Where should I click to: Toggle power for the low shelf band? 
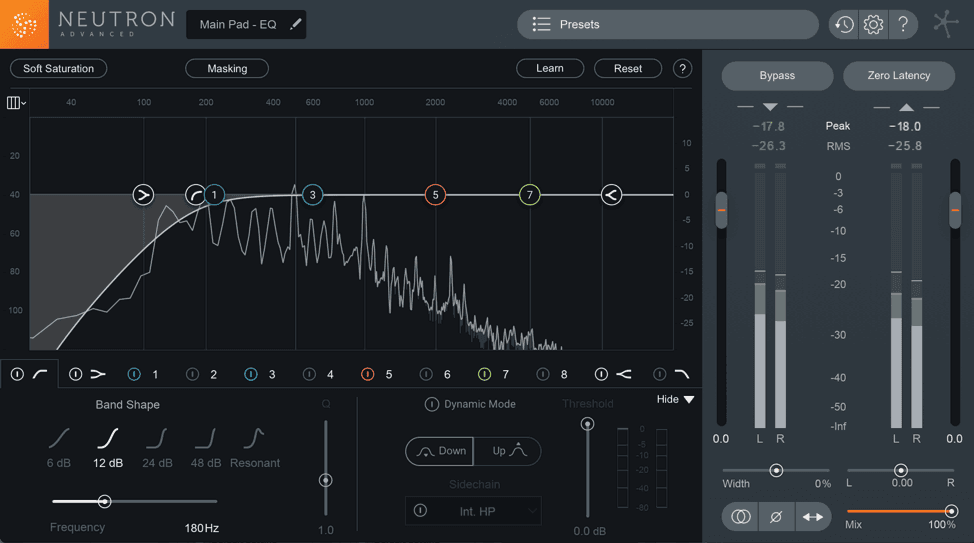75,374
